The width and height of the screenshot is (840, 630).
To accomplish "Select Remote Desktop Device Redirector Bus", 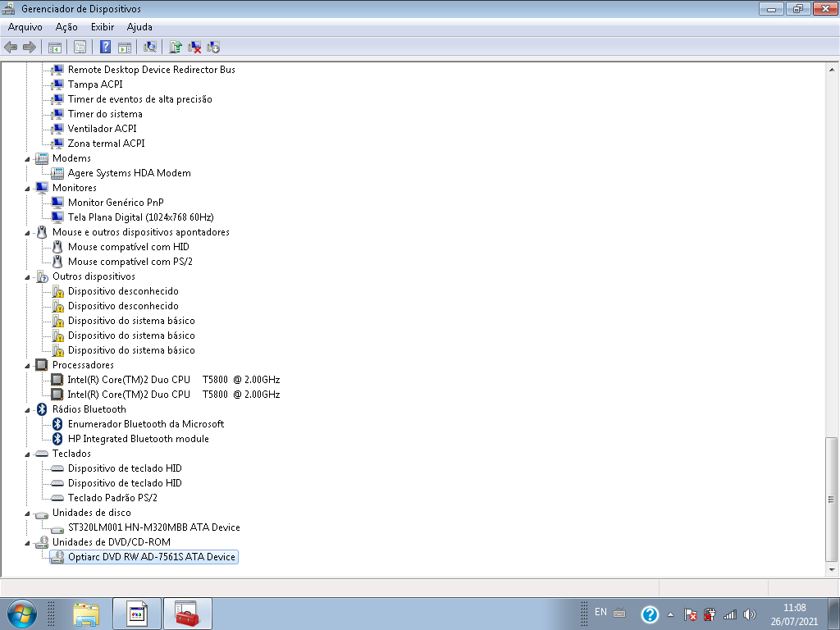I will pos(151,70).
